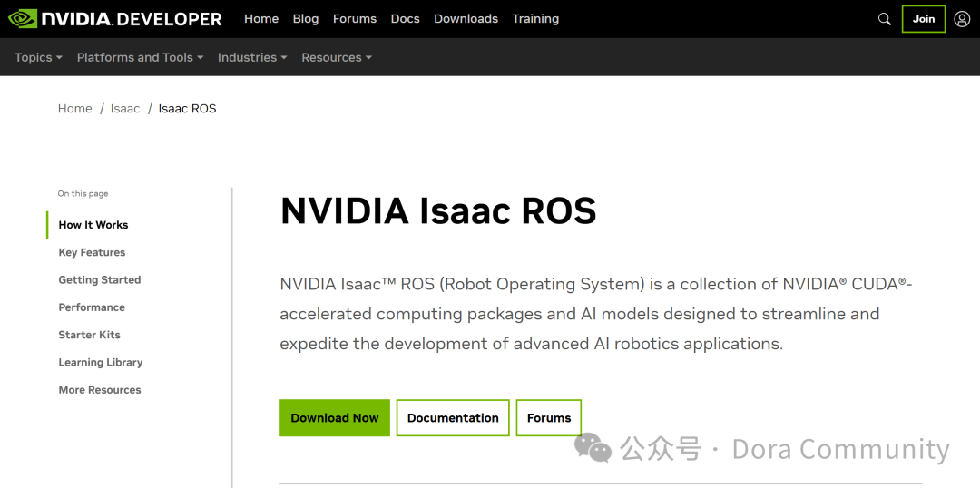This screenshot has width=980, height=488.
Task: Click the NVIDIA Developer logo
Action: point(115,19)
